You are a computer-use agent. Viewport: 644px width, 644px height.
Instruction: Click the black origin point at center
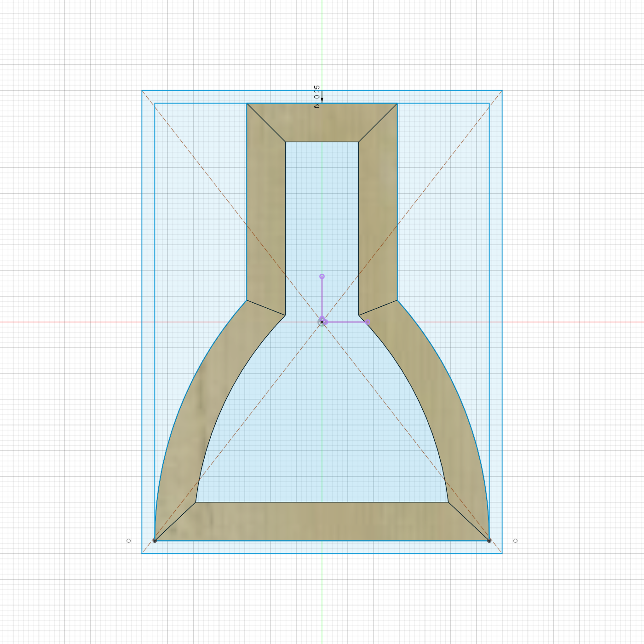click(322, 322)
